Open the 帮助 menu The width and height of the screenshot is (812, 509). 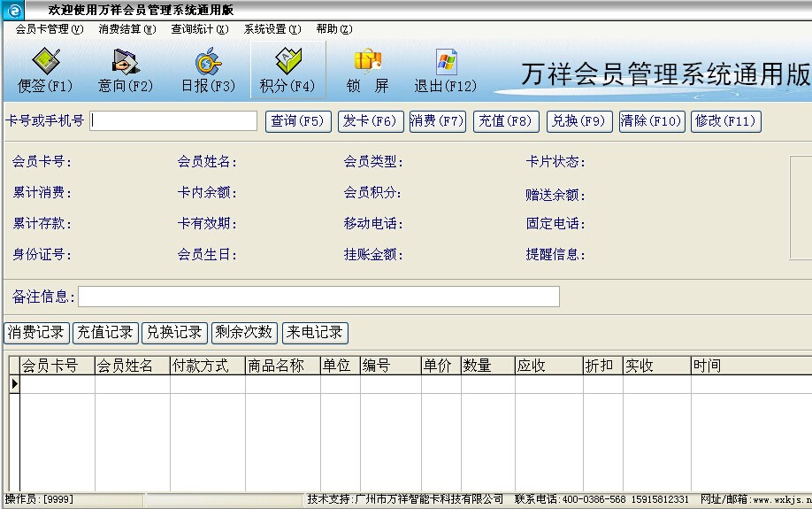coord(333,29)
